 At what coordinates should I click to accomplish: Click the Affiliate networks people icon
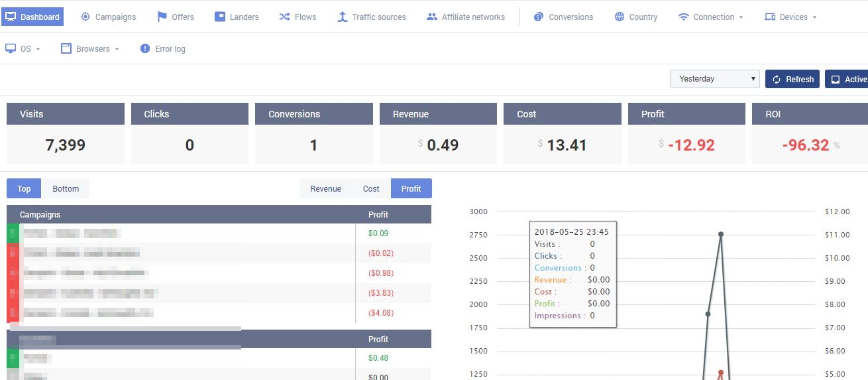[x=431, y=17]
